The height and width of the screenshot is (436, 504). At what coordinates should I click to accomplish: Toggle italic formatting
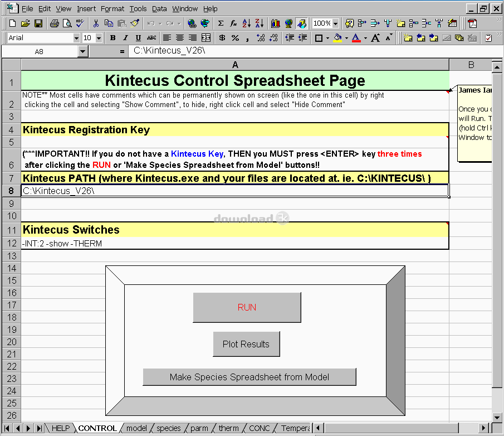tap(126, 38)
